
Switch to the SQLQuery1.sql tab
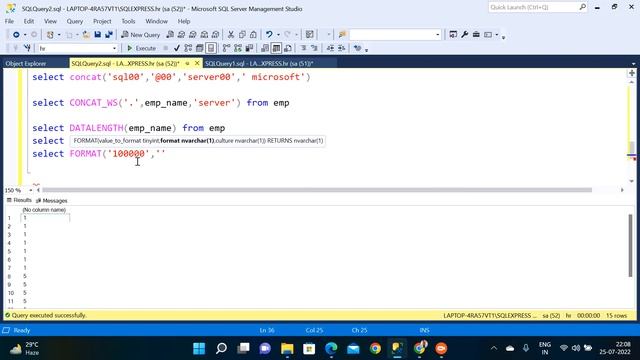coord(259,63)
